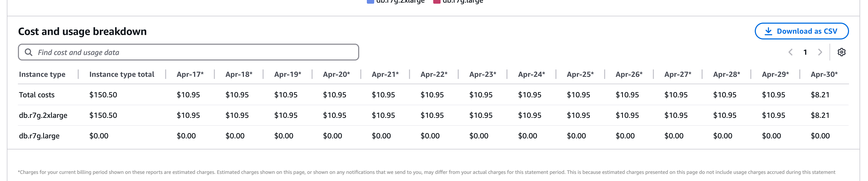Click the Apr-17* column header

[x=190, y=74]
